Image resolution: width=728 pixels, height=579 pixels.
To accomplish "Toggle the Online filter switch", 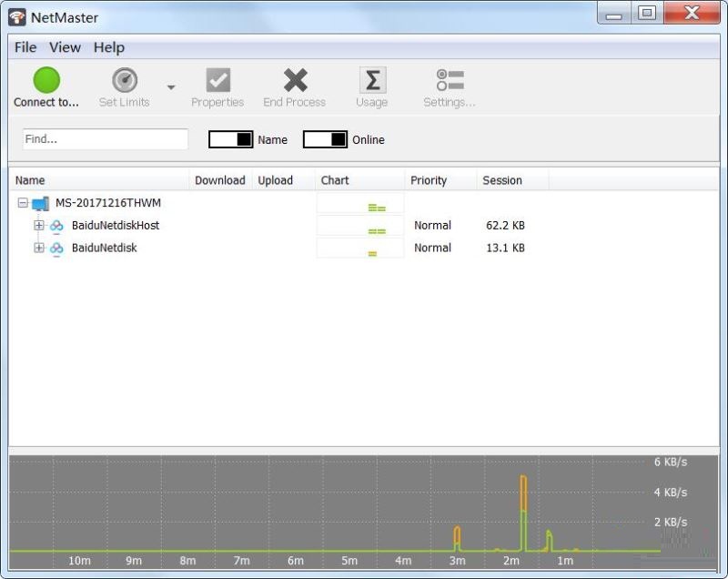I will click(x=325, y=139).
